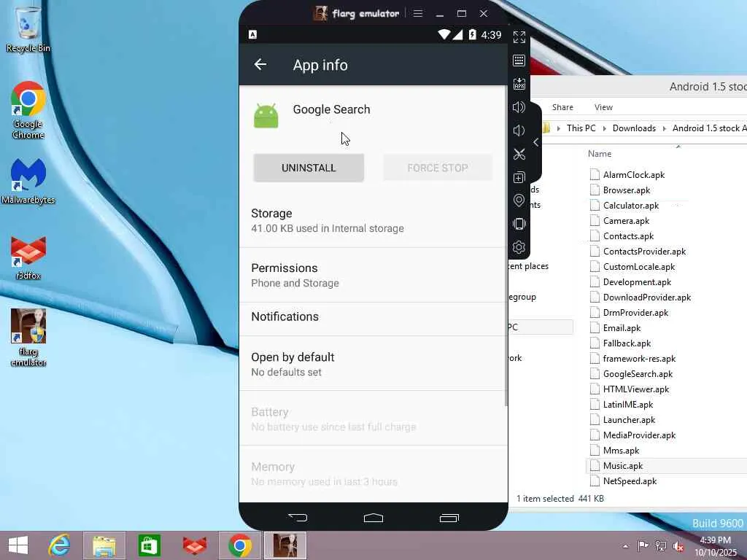Open Windows Store from taskbar
The width and height of the screenshot is (747, 560).
tap(149, 545)
